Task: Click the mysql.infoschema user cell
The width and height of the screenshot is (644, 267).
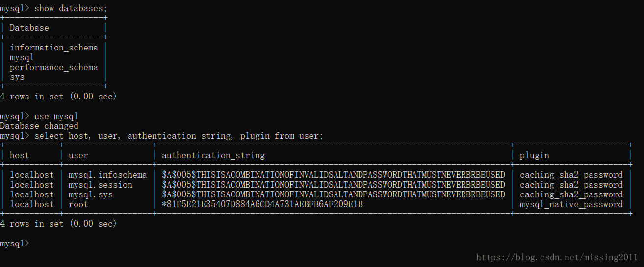Action: (107, 175)
